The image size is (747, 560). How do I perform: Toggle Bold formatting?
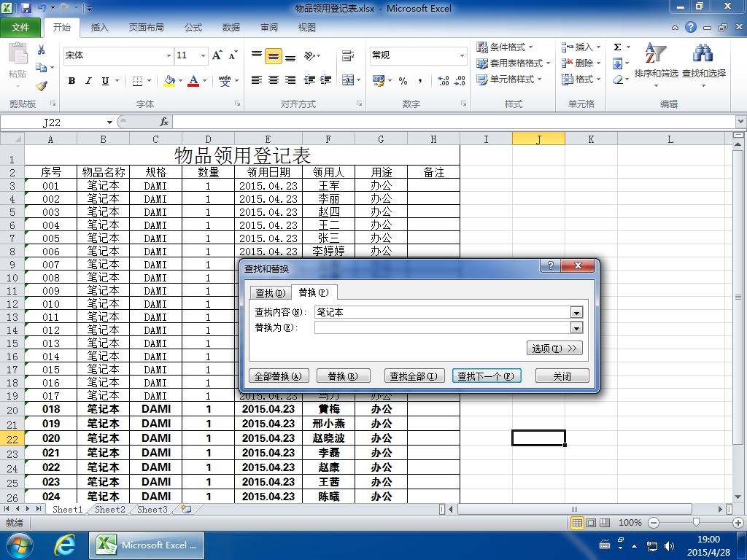click(71, 81)
